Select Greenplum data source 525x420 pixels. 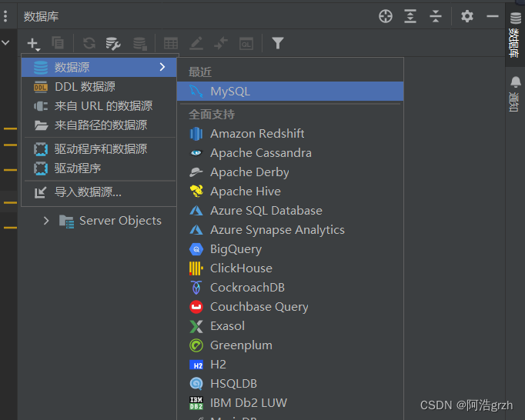[x=290, y=345]
